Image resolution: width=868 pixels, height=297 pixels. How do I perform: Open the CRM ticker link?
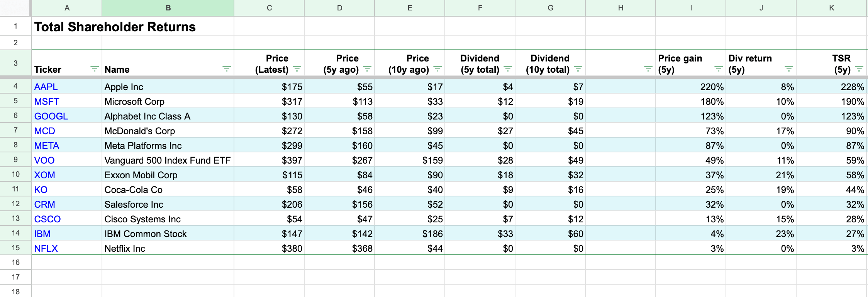(x=44, y=205)
